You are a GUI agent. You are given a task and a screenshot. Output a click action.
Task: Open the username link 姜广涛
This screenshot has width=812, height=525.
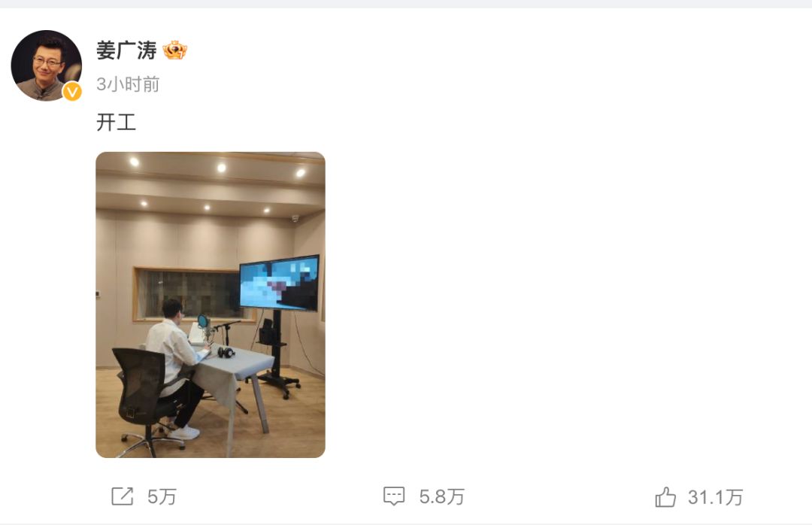coord(126,51)
